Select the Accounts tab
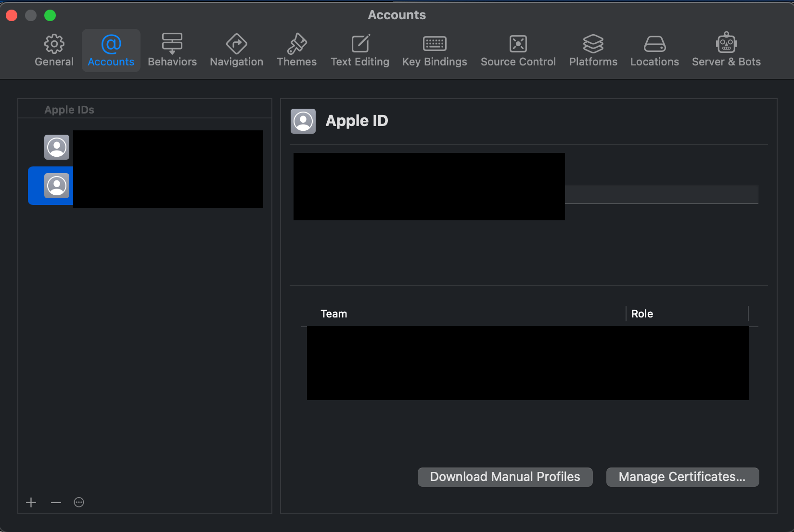 [x=111, y=50]
